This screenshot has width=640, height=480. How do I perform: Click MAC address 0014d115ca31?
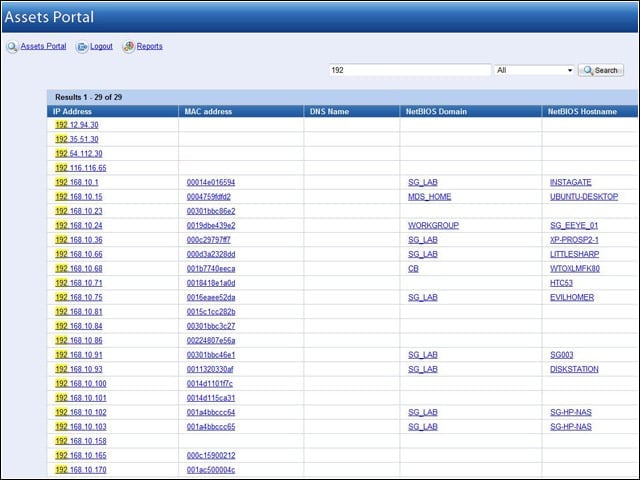click(x=211, y=398)
